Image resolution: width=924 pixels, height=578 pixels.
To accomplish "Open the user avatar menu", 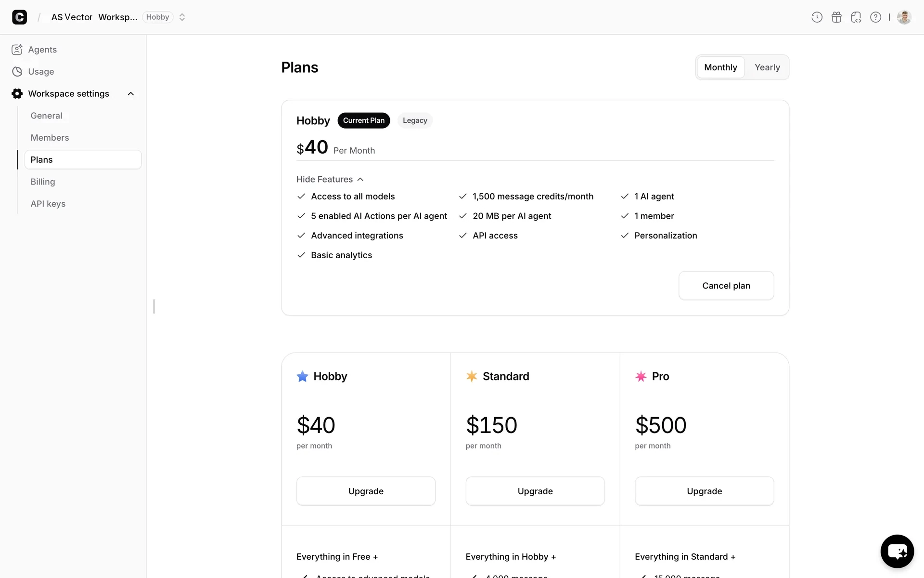I will [x=904, y=17].
